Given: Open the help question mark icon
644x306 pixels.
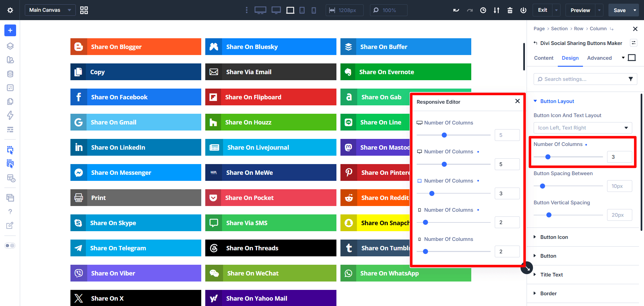Looking at the screenshot, I should tap(10, 212).
